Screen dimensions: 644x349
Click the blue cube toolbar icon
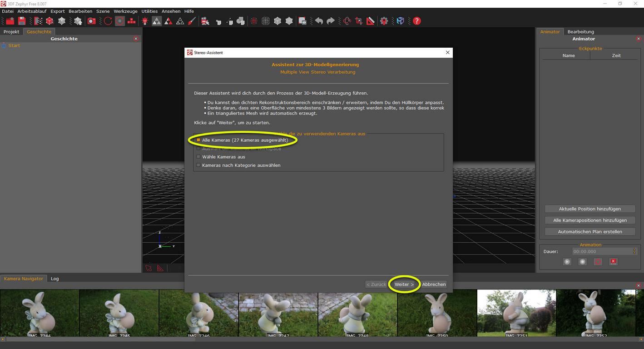coord(400,21)
